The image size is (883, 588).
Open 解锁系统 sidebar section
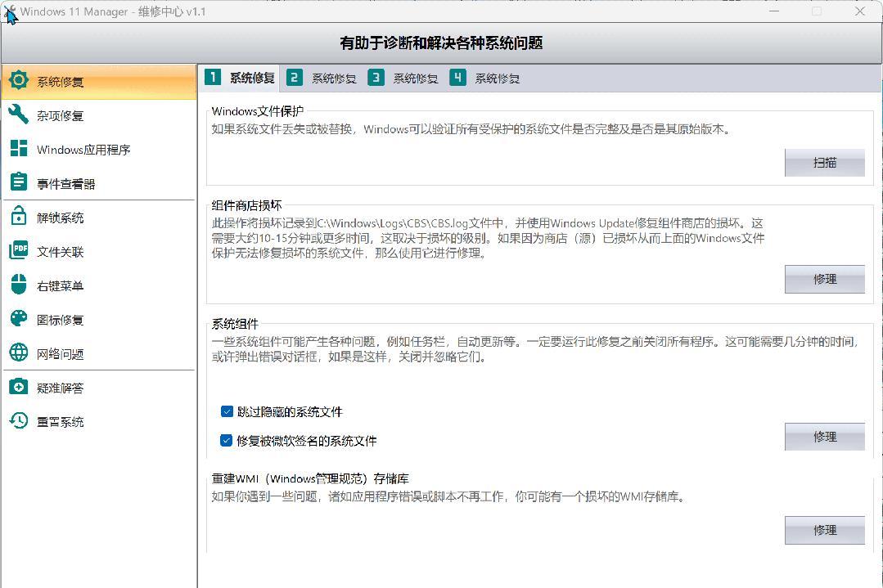(99, 218)
